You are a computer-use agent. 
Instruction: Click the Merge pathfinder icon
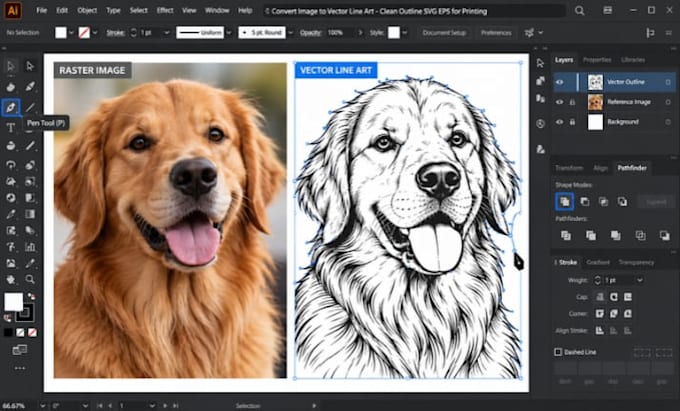[x=615, y=235]
